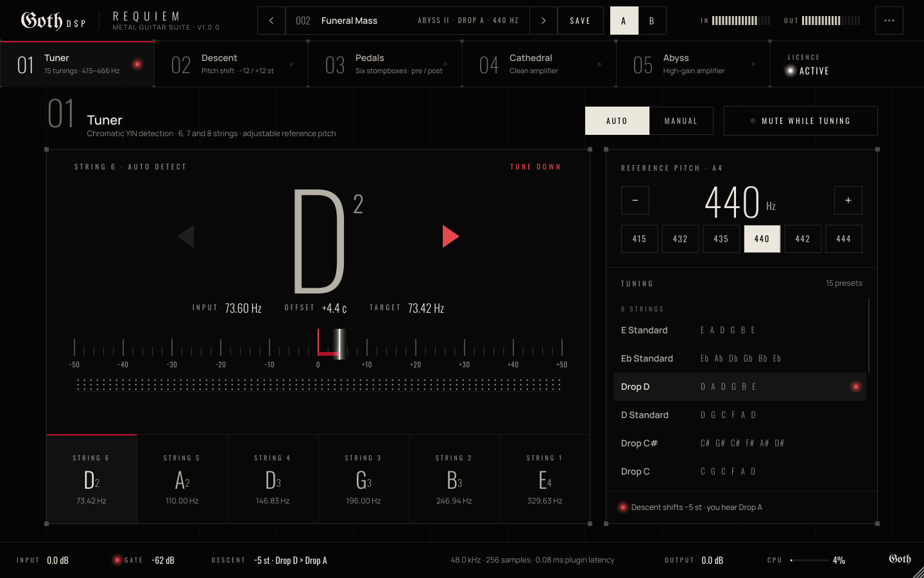This screenshot has height=578, width=924.
Task: Increase reference pitch with plus button
Action: (x=848, y=200)
